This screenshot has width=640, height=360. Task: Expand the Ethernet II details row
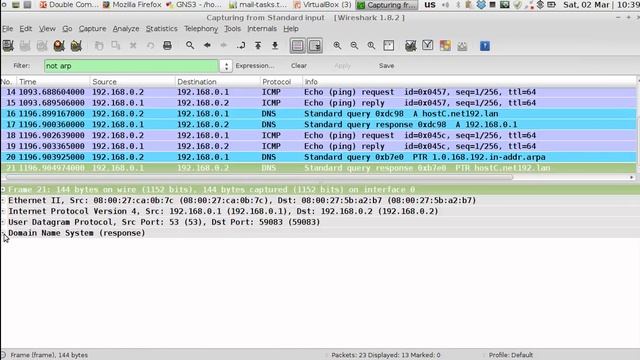point(3,200)
